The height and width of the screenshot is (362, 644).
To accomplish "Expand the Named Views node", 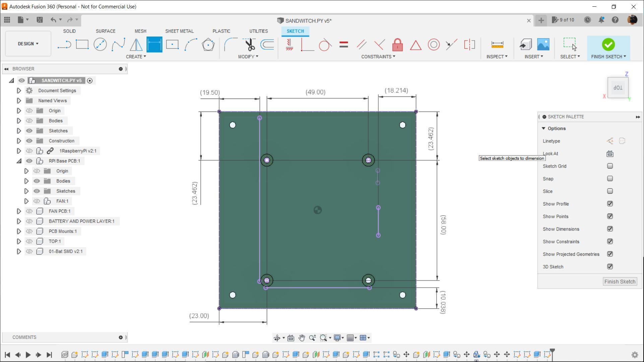I will pos(19,101).
